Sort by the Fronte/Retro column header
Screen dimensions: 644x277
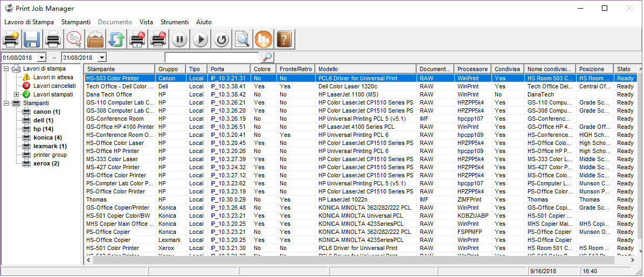[x=295, y=69]
